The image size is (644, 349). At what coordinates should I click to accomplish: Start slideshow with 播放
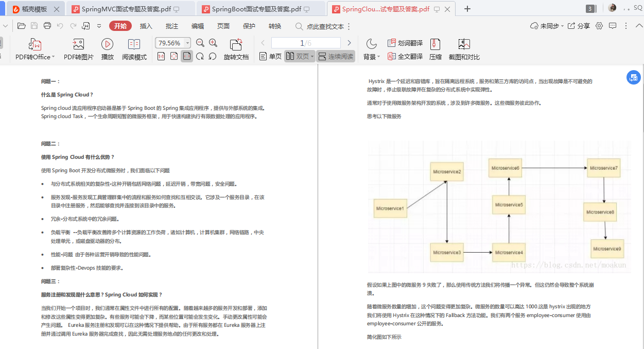point(108,49)
